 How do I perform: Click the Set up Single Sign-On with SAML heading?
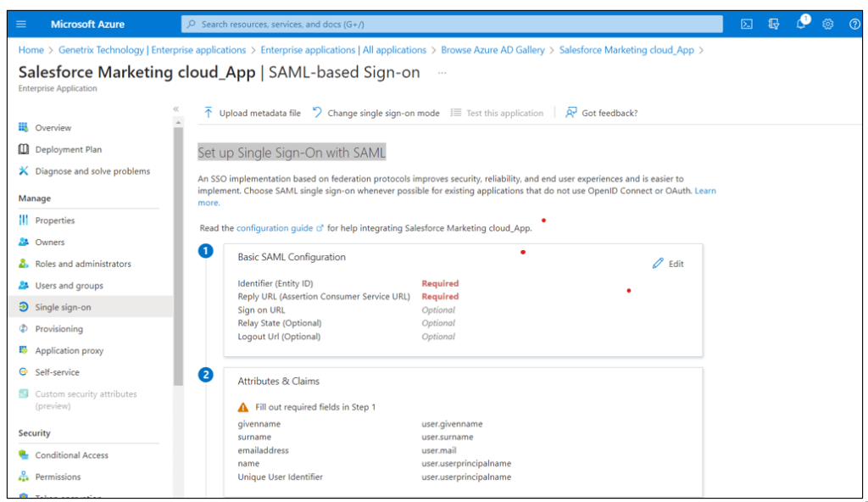coord(292,153)
